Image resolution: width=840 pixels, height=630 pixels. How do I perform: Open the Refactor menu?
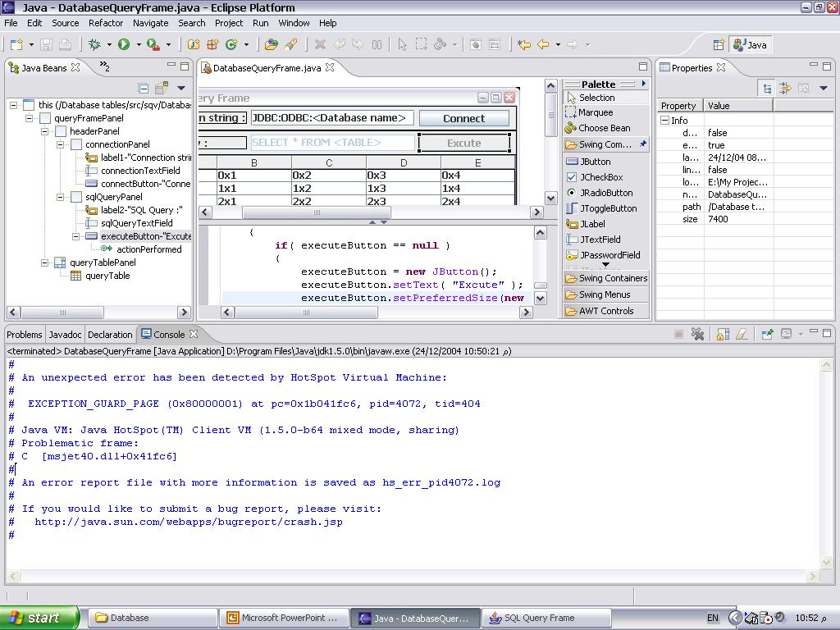[106, 23]
